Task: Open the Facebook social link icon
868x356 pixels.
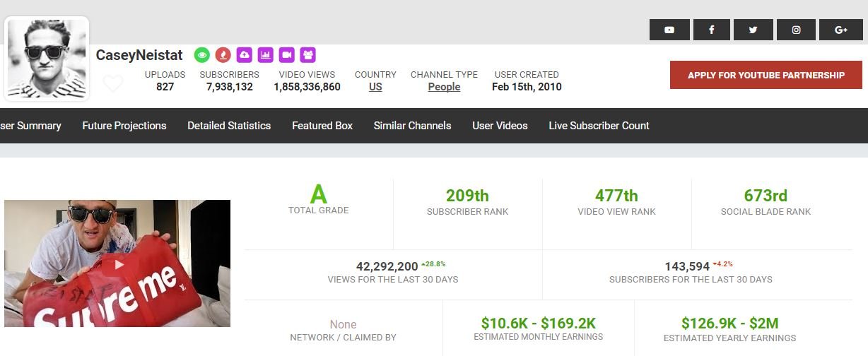Action: pyautogui.click(x=711, y=30)
